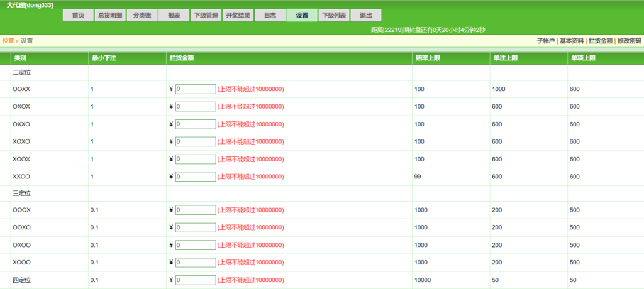Click the XOOO row amount input
The width and height of the screenshot is (644, 289).
click(196, 263)
